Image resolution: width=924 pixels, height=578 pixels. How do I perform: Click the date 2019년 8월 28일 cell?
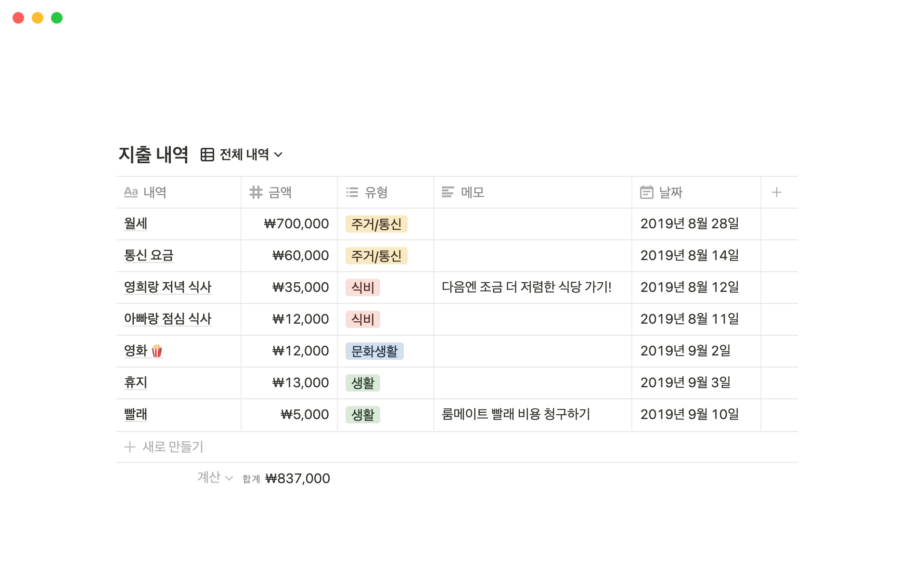690,223
